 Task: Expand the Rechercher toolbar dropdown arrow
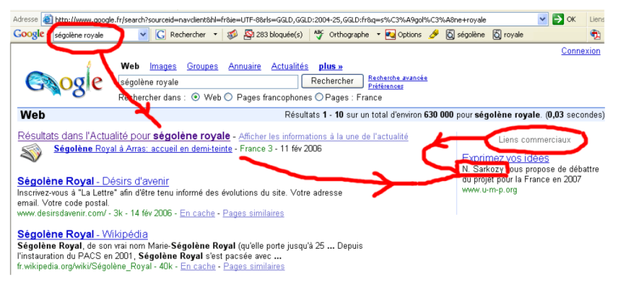[x=215, y=35]
